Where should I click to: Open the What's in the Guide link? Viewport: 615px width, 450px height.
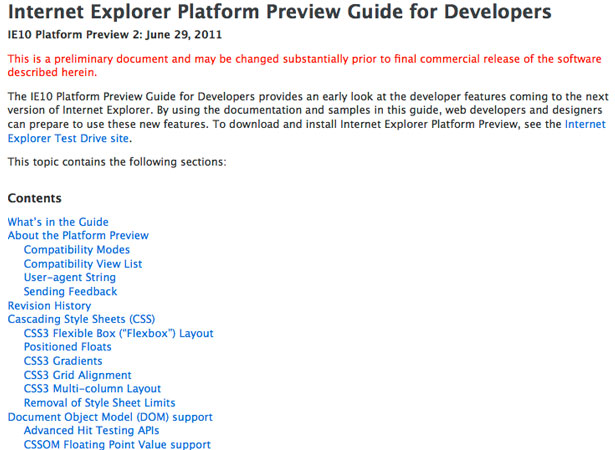[58, 222]
